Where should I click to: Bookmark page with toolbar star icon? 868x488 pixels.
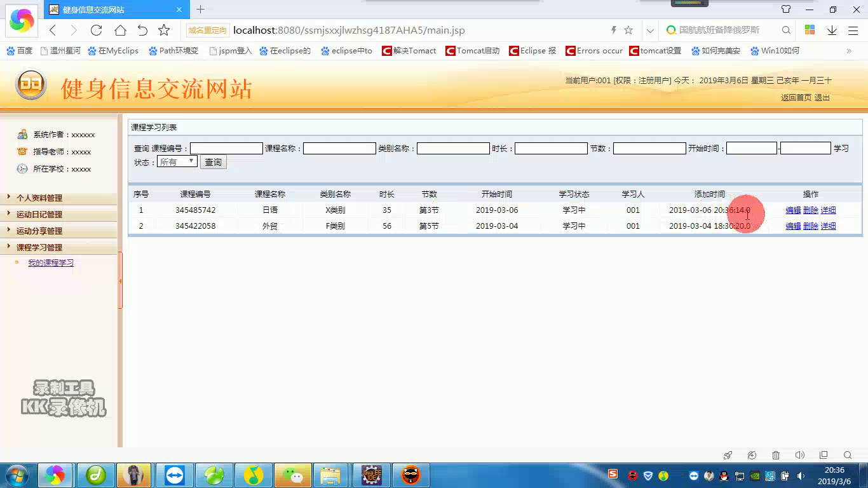[x=164, y=30]
